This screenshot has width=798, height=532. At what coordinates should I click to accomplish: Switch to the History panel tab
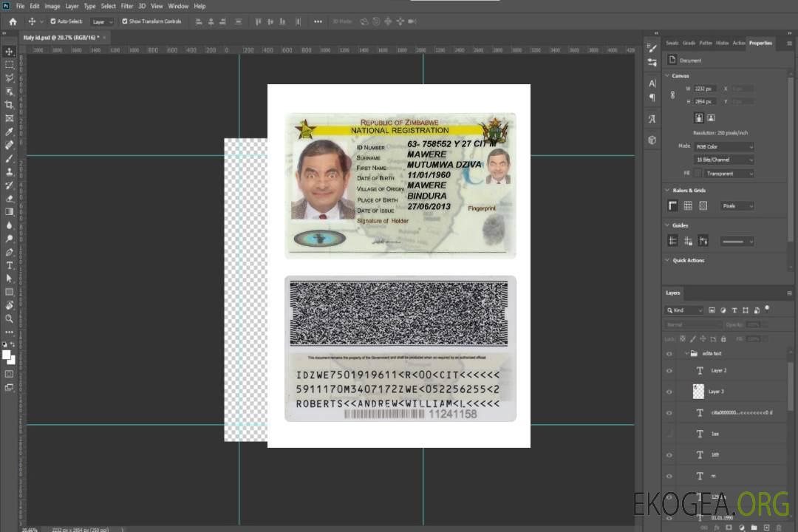pos(722,43)
